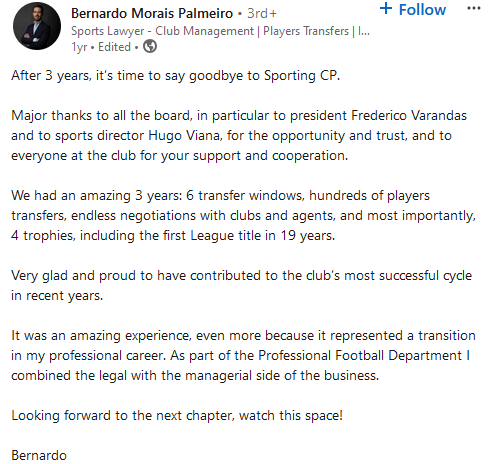
Task: Click the Sports Lawyer headline text
Action: [220, 31]
